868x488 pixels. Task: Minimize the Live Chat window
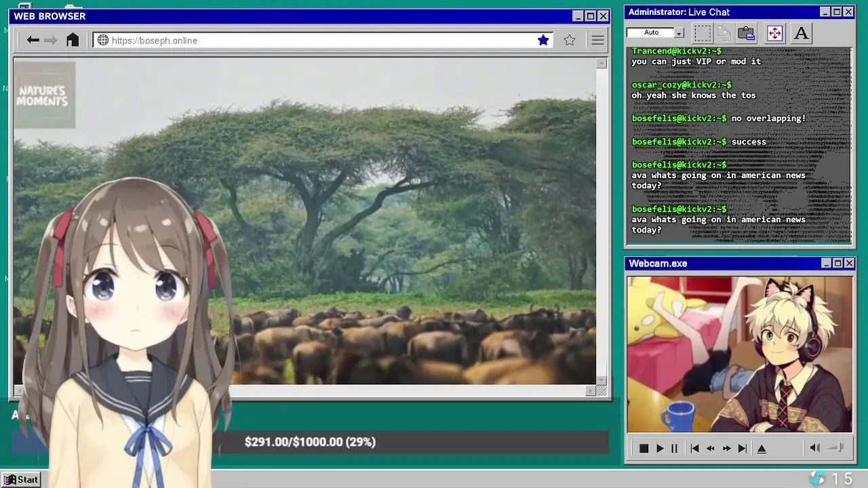point(825,12)
